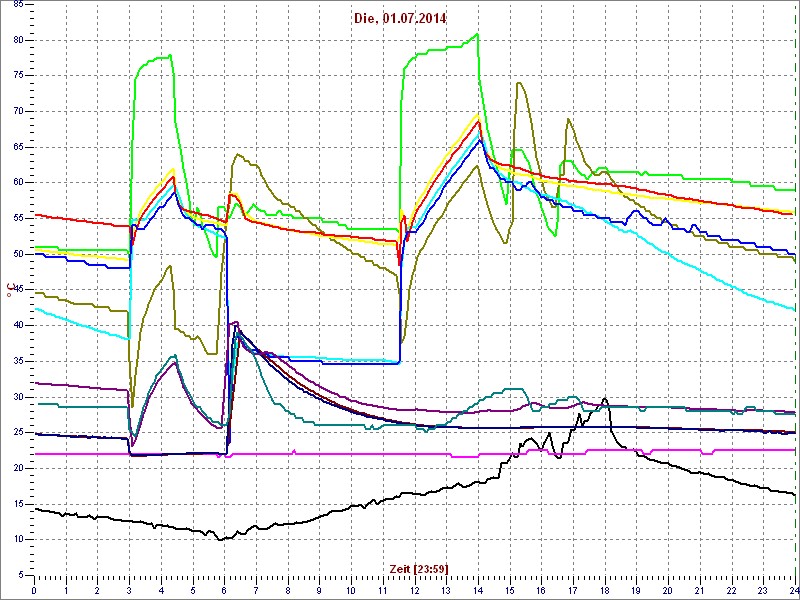This screenshot has height=600, width=800.
Task: Click the '°C' temperature unit label
Action: point(9,289)
